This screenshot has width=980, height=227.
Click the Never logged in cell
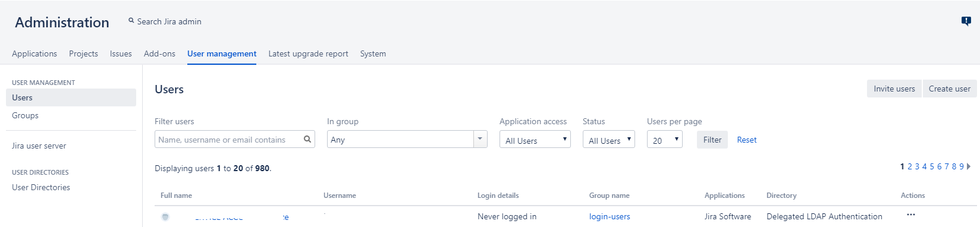pyautogui.click(x=507, y=216)
